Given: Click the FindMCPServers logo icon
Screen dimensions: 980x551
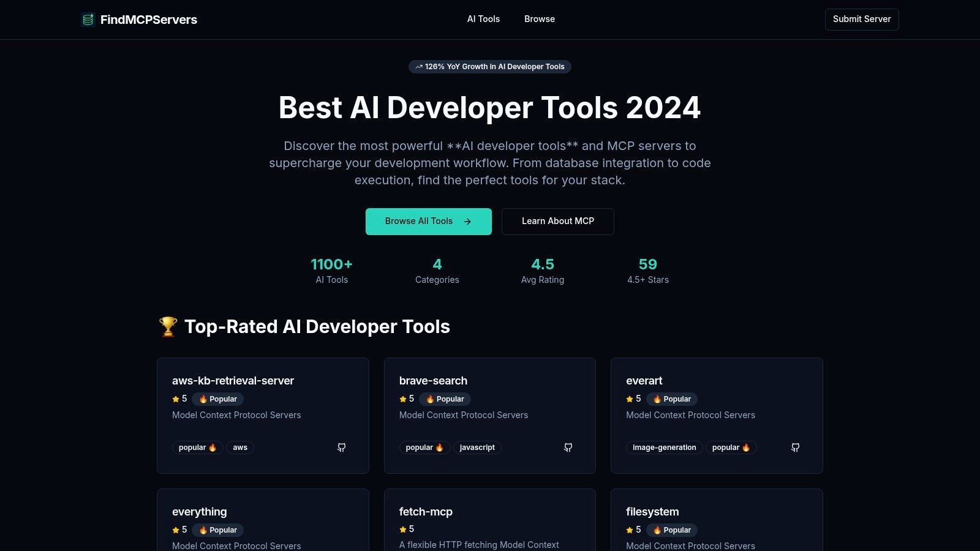Looking at the screenshot, I should tap(88, 20).
